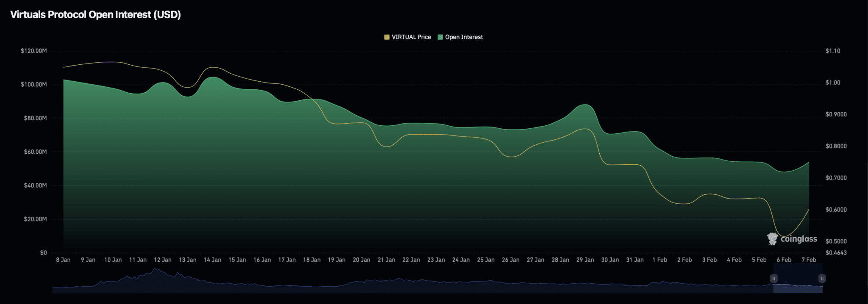Toggle the VIRTUAL Price series label

(x=411, y=37)
